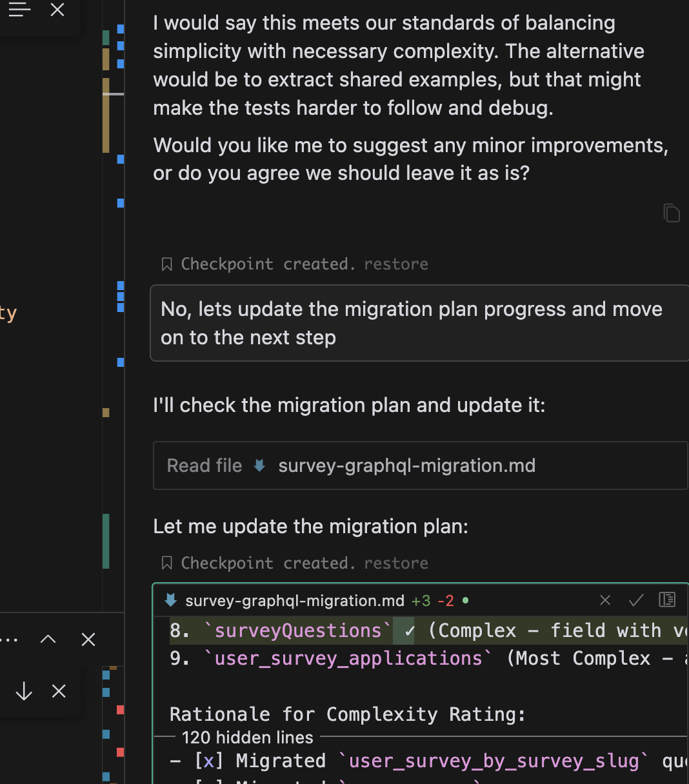The height and width of the screenshot is (784, 689).
Task: Expand the 120 hidden lines section
Action: [248, 738]
